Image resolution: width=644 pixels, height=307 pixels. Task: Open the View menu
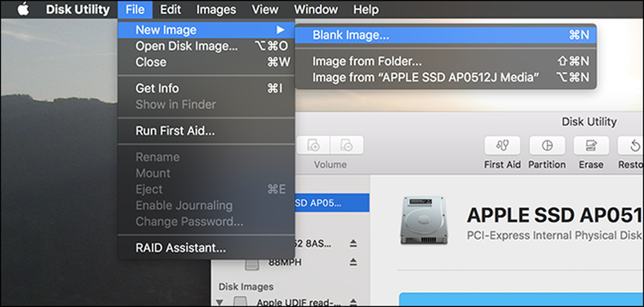pyautogui.click(x=265, y=10)
